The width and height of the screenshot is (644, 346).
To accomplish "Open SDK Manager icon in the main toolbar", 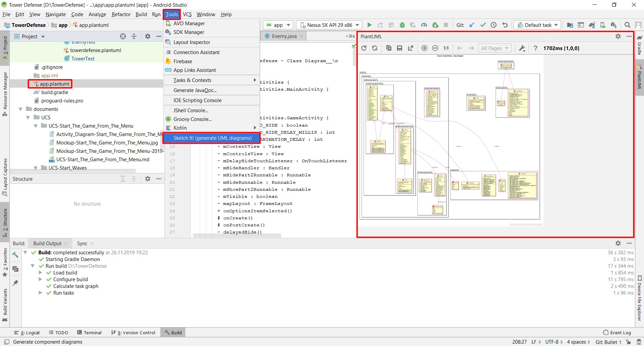I will coord(614,25).
